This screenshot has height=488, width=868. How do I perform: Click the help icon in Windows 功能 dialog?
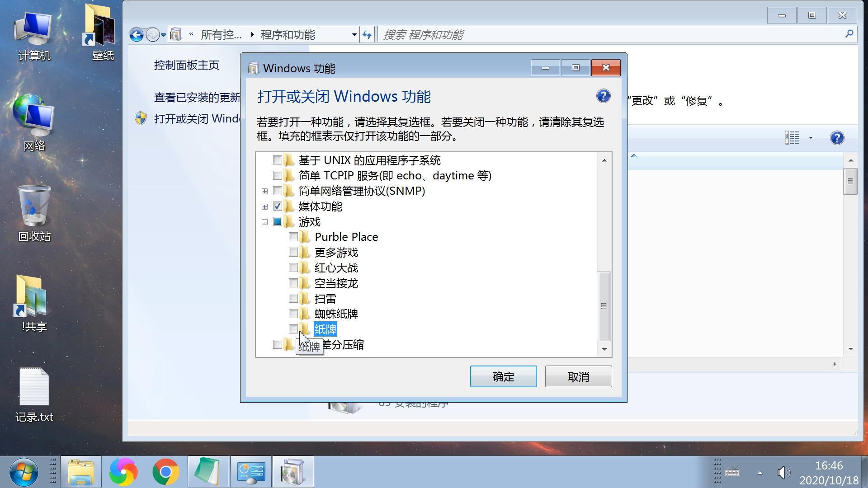603,96
